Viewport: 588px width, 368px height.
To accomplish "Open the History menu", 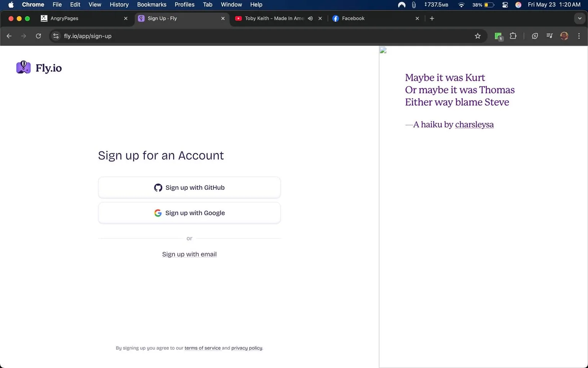I will coord(119,5).
